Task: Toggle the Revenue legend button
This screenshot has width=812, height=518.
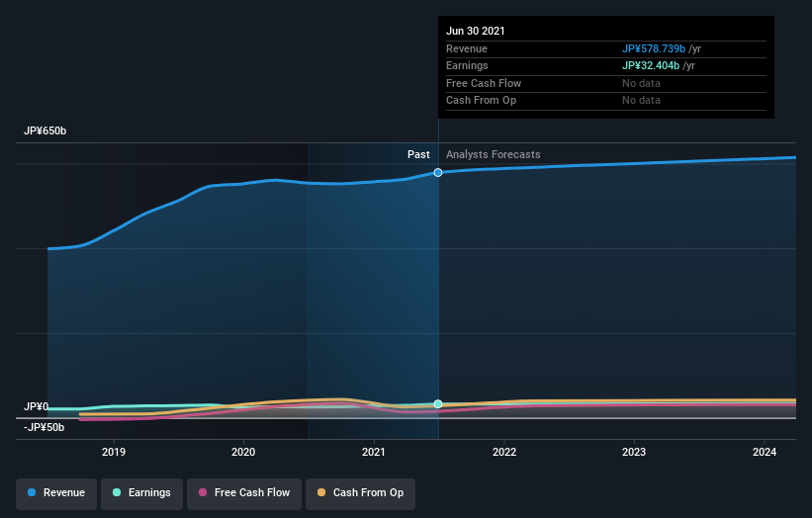Action: point(56,493)
